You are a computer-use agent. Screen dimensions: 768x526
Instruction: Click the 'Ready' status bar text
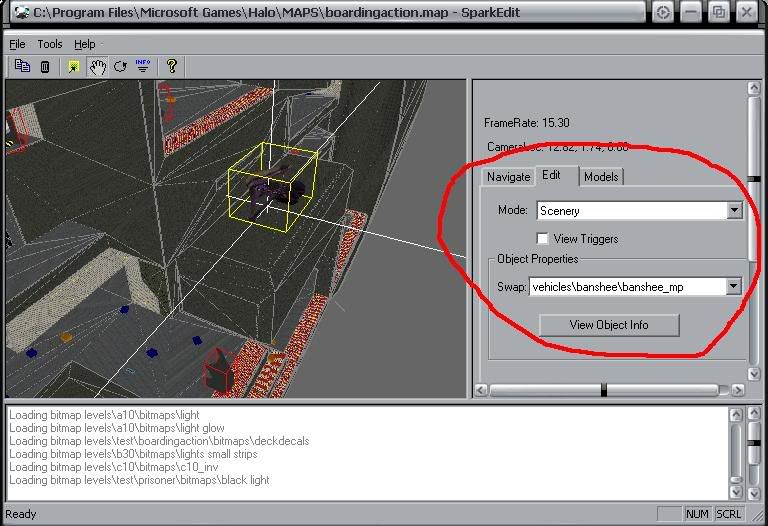coord(21,514)
